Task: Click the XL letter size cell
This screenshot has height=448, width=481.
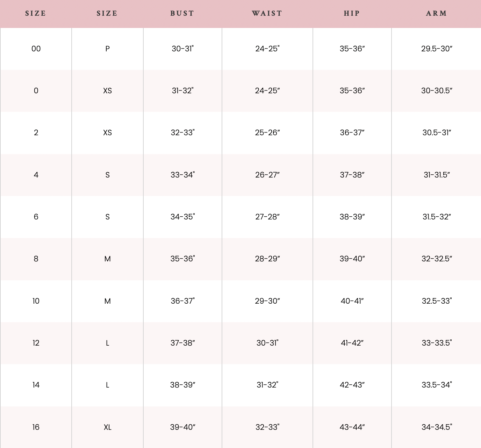Action: tap(107, 427)
